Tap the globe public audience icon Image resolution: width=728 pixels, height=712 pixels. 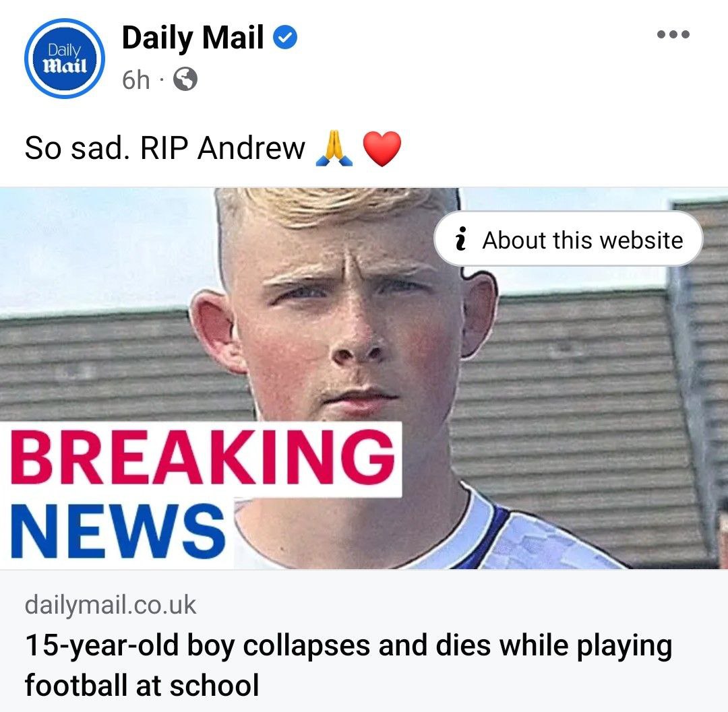click(185, 79)
